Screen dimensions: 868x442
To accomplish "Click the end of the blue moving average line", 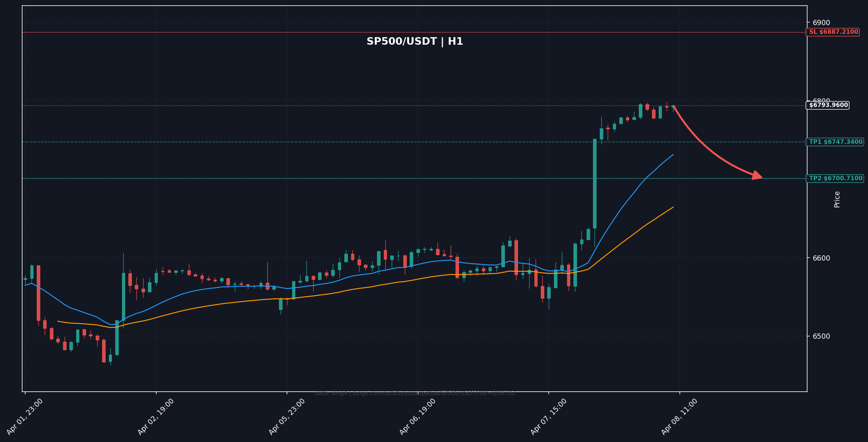I will (673, 155).
